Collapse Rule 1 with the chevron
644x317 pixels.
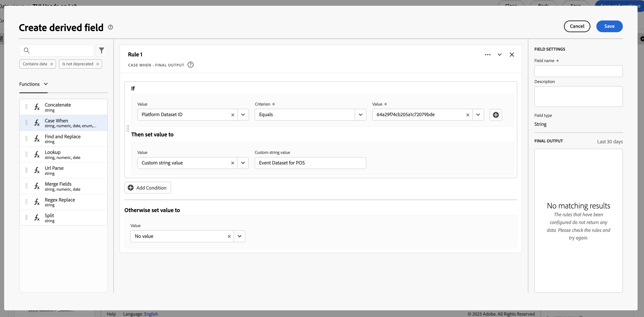pos(499,55)
